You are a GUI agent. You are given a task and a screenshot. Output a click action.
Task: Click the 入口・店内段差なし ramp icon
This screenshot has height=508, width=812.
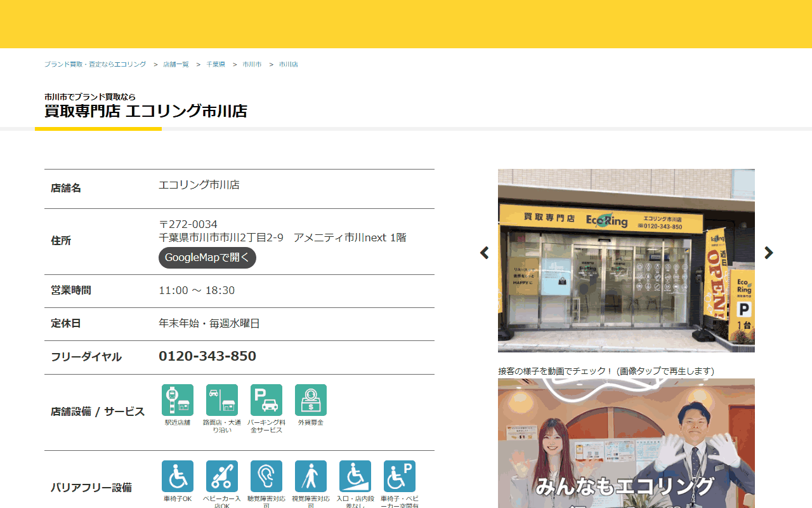pyautogui.click(x=355, y=476)
